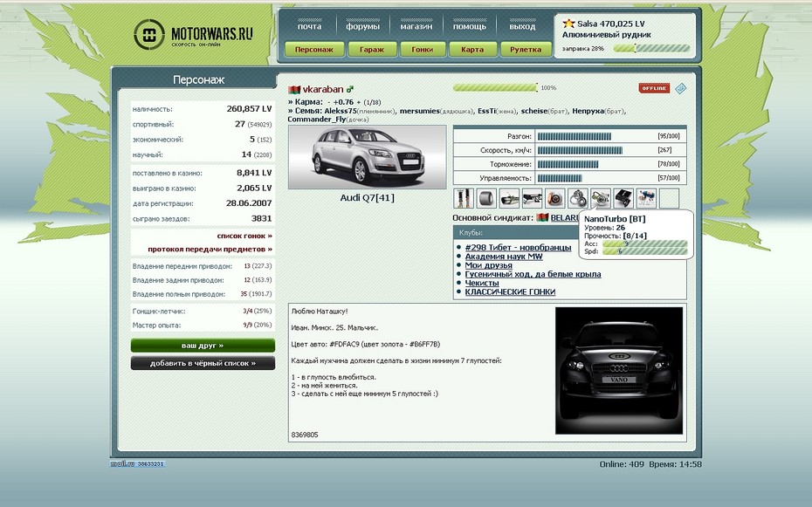
Task: Click выход to log out
Action: [x=522, y=26]
